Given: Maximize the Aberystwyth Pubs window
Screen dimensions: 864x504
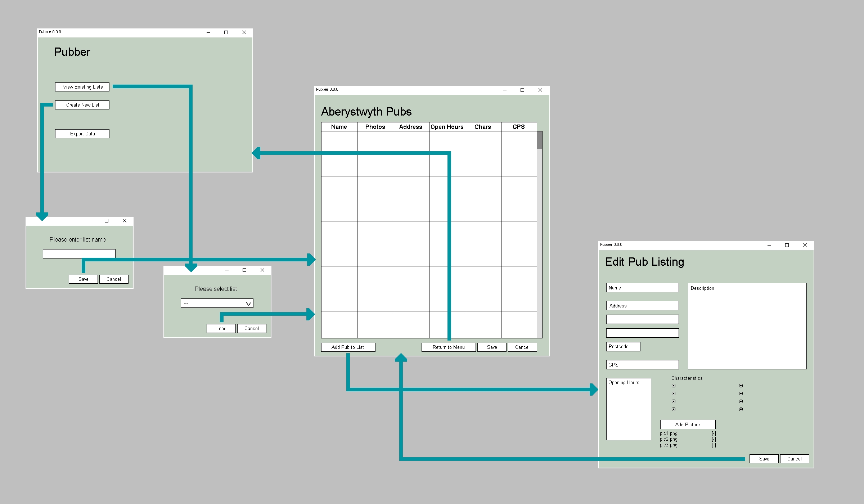Looking at the screenshot, I should pyautogui.click(x=522, y=90).
